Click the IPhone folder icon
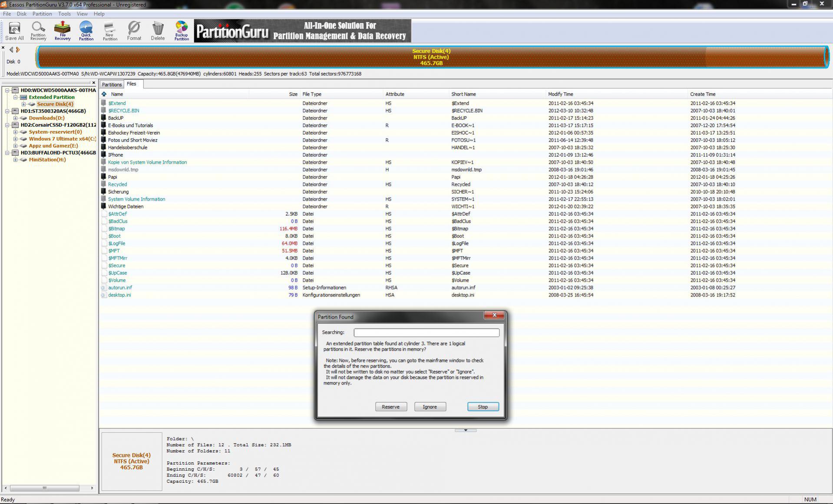833x504 pixels. tap(104, 155)
